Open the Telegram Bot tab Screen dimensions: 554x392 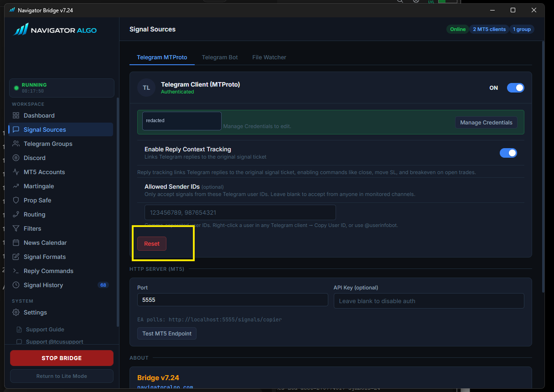click(220, 57)
